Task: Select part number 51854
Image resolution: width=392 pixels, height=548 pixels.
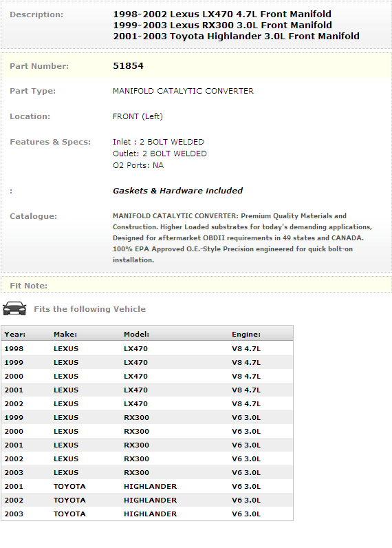Action: (x=128, y=65)
